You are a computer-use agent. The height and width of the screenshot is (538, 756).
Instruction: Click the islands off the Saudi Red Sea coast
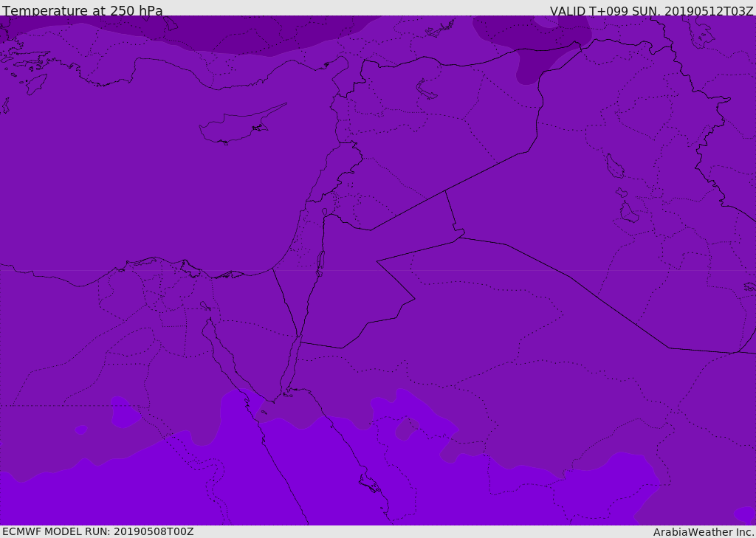tap(371, 483)
